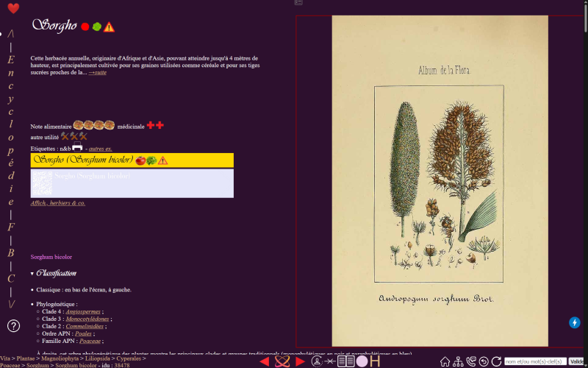Open the Monocotylédones clade link
The height and width of the screenshot is (368, 588).
pyautogui.click(x=87, y=319)
